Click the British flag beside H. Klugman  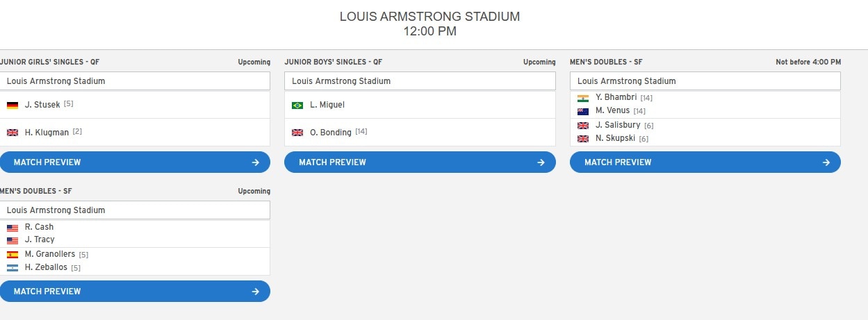[13, 133]
